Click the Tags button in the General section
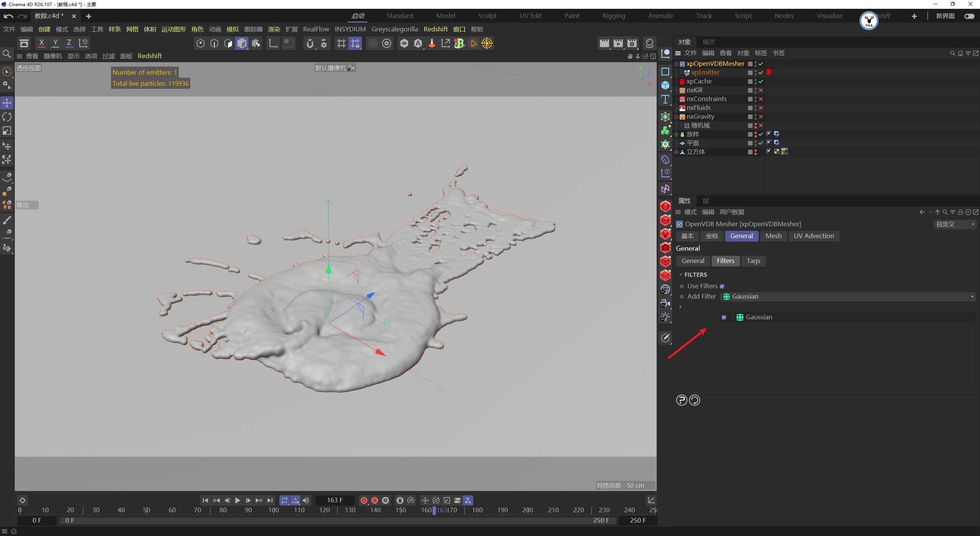Screen dimensions: 980x536 tap(753, 261)
